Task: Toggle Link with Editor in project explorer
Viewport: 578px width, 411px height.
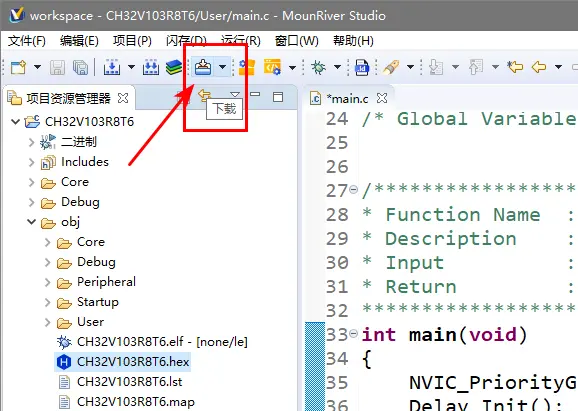Action: click(x=205, y=95)
